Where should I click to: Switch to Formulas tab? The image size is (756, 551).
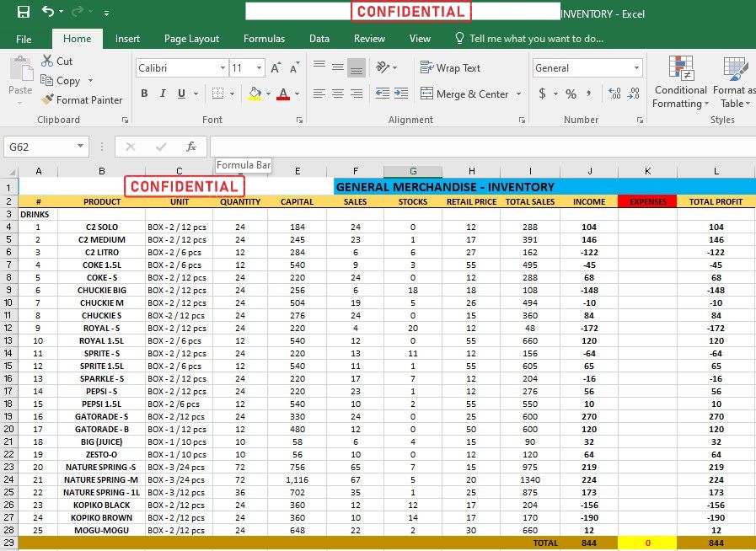pyautogui.click(x=264, y=39)
